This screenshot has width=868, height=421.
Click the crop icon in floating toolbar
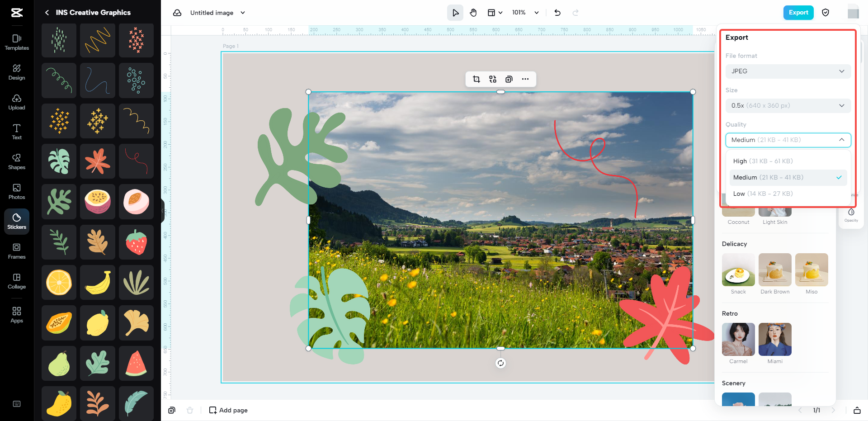point(476,79)
